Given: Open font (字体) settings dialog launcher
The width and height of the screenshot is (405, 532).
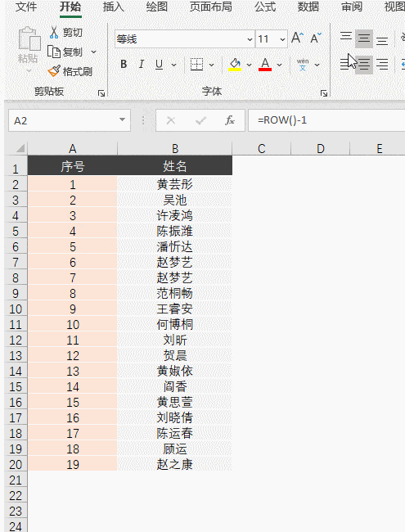Looking at the screenshot, I should [x=324, y=93].
